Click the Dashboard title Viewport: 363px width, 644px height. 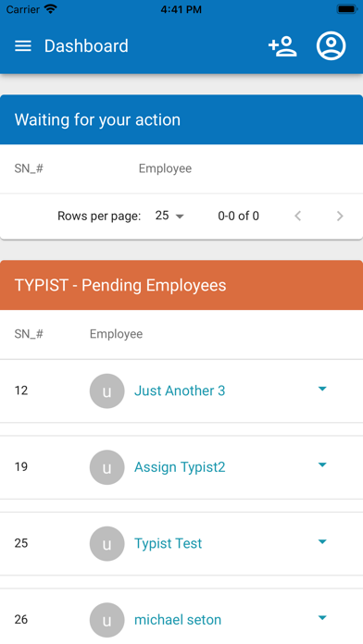(x=86, y=46)
